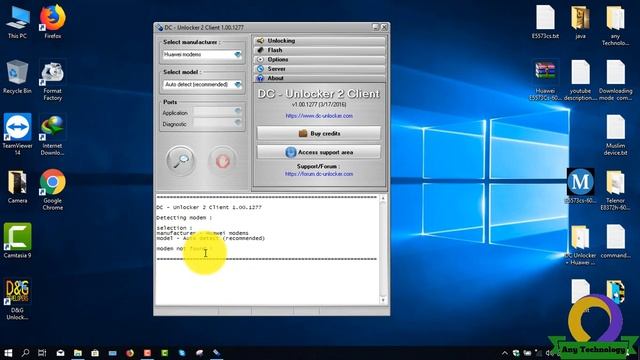Viewport: 640px width, 360px height.
Task: Select the E5573cs.txt desktop file
Action: 545,22
